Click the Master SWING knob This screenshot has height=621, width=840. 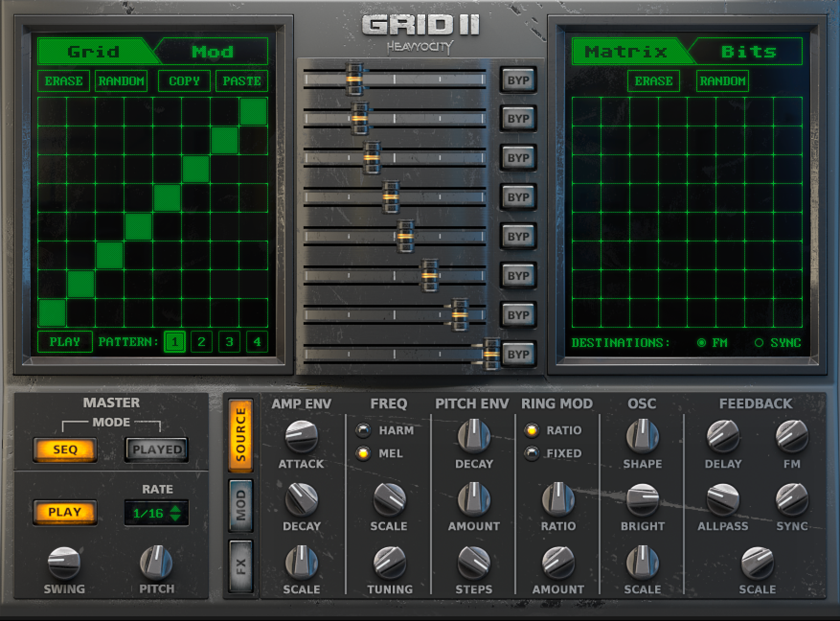tap(64, 562)
